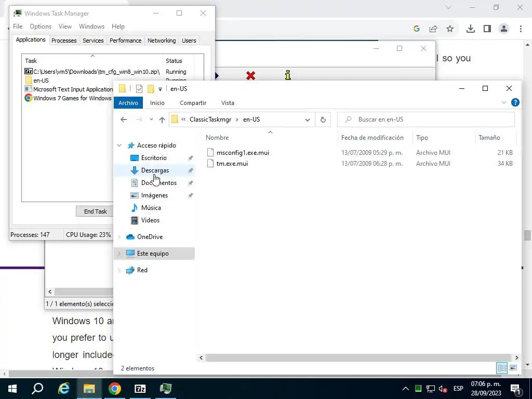The width and height of the screenshot is (532, 399).
Task: Select OneDrive in the navigation pane
Action: [150, 237]
